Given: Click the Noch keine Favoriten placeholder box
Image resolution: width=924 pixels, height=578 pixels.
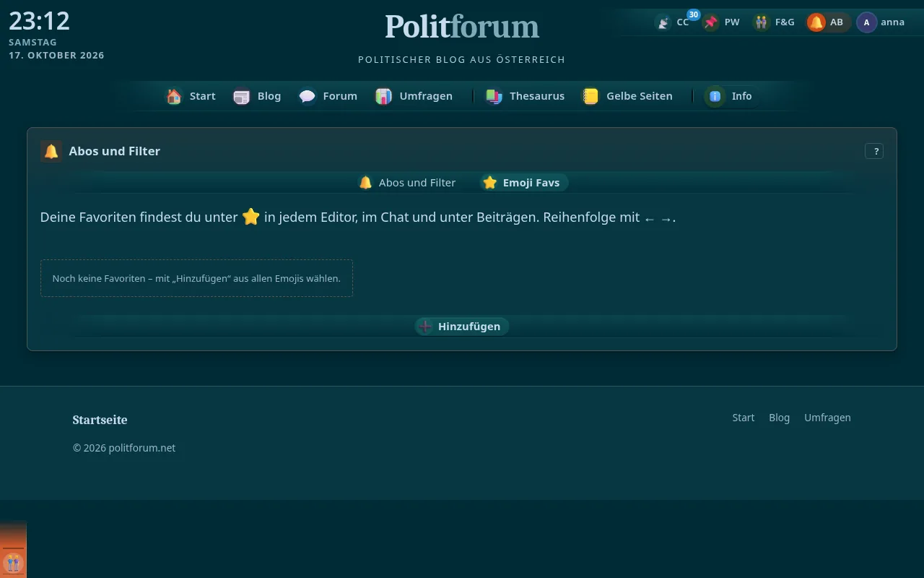Looking at the screenshot, I should [196, 278].
